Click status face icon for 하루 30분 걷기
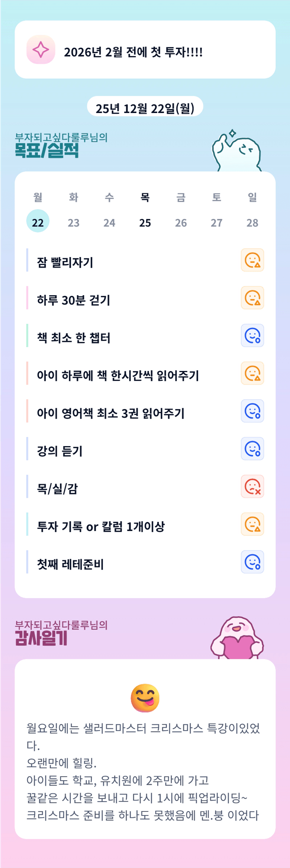The image size is (290, 868). (252, 298)
